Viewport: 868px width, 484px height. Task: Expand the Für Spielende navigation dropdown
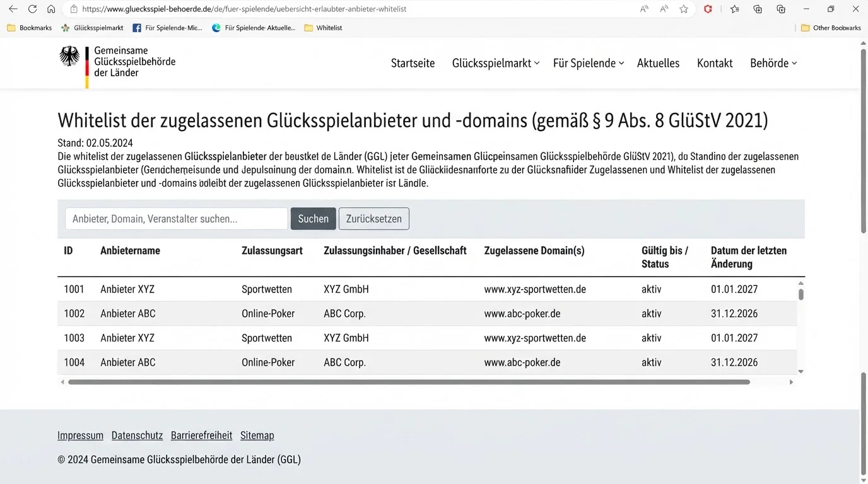(x=589, y=63)
